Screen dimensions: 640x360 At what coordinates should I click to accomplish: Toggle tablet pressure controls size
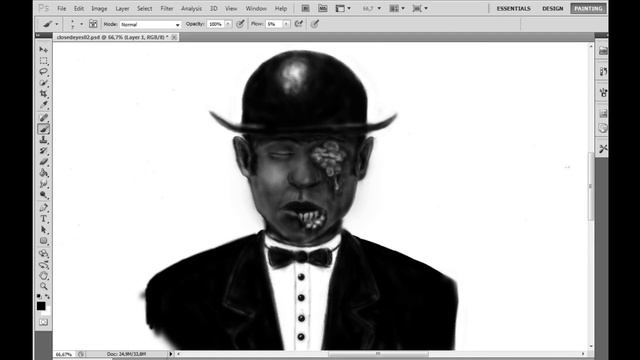[315, 24]
